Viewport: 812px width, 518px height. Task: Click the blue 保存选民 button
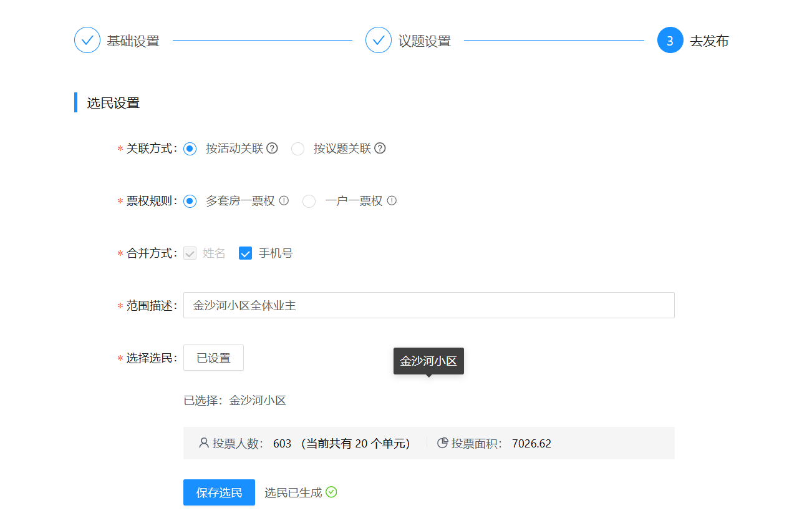pos(219,492)
